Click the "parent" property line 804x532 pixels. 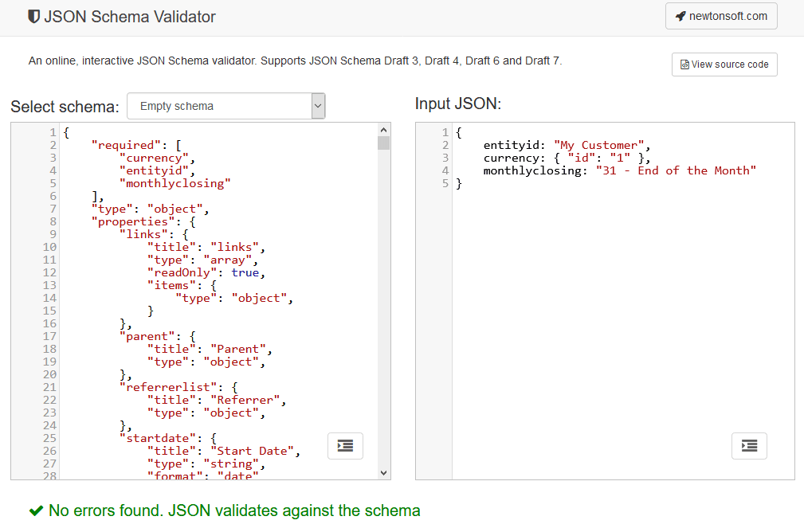(x=158, y=336)
